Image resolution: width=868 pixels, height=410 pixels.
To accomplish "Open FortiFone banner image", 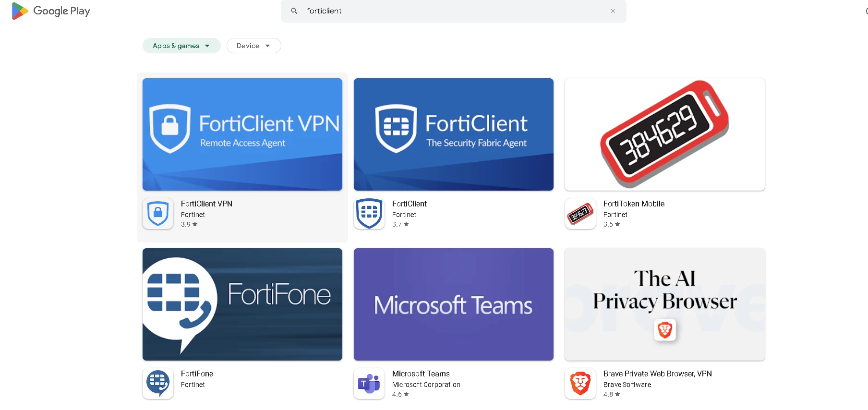I will 242,304.
